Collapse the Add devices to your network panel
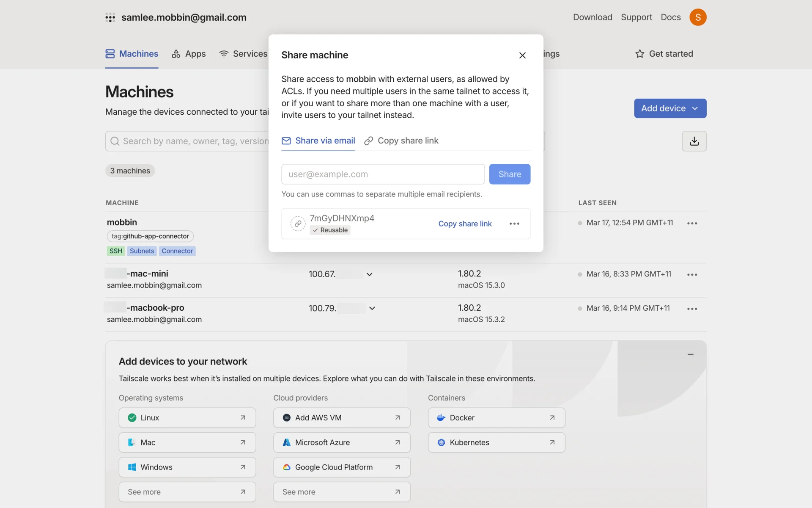This screenshot has height=508, width=812. tap(690, 354)
